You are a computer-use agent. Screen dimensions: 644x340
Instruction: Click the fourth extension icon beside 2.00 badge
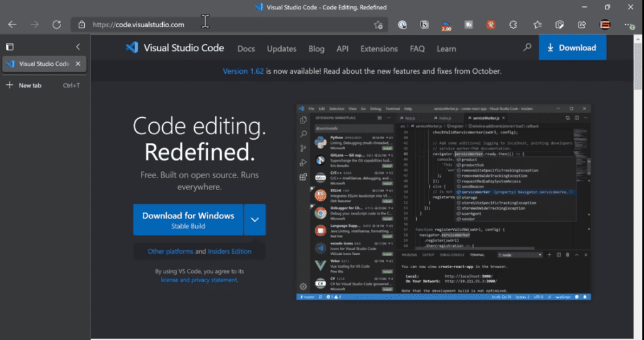469,25
